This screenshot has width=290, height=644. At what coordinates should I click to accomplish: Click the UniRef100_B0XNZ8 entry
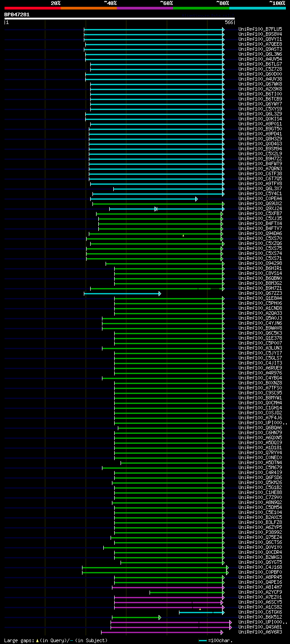coord(260,383)
